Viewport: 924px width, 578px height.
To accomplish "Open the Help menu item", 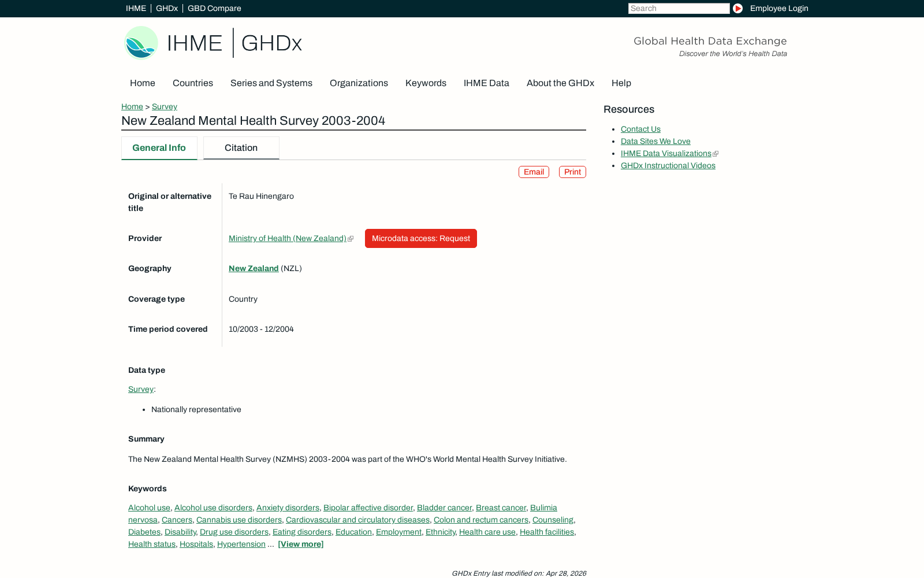I will pyautogui.click(x=621, y=83).
